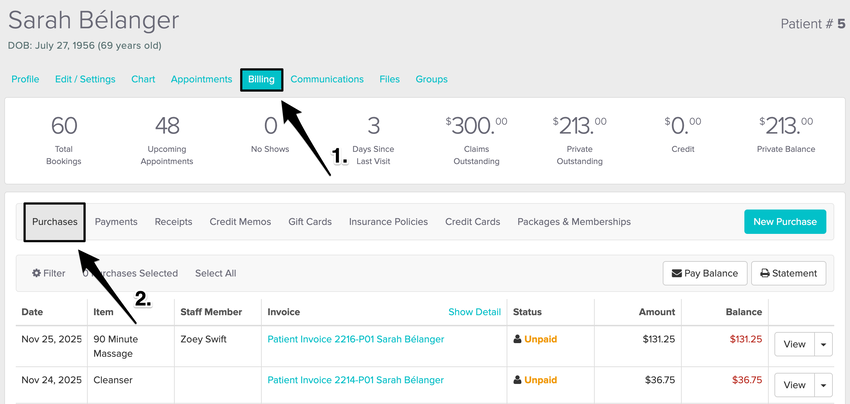Click the Date column header

pos(32,312)
